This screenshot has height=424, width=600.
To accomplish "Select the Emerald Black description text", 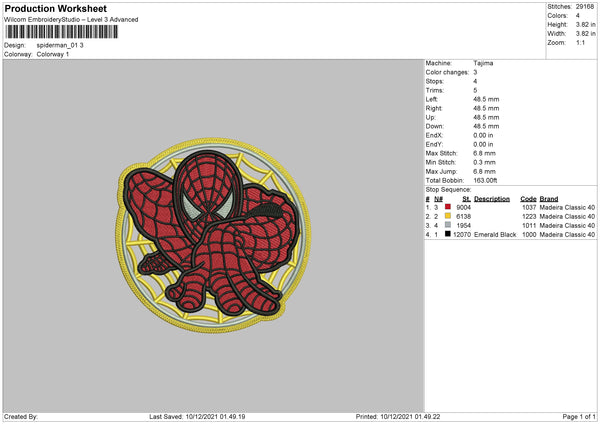I will [x=494, y=233].
